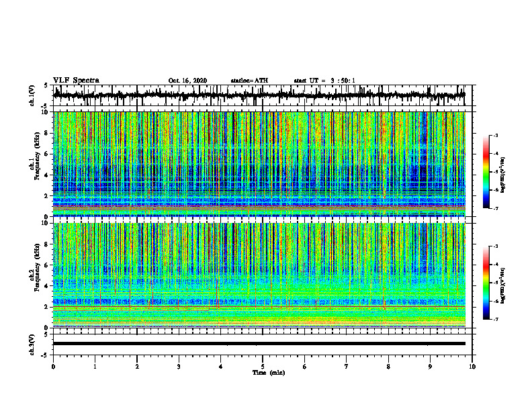The height and width of the screenshot is (411, 532).
Task: Click the "5" tick on ch.1(V) axis
Action: (x=46, y=85)
